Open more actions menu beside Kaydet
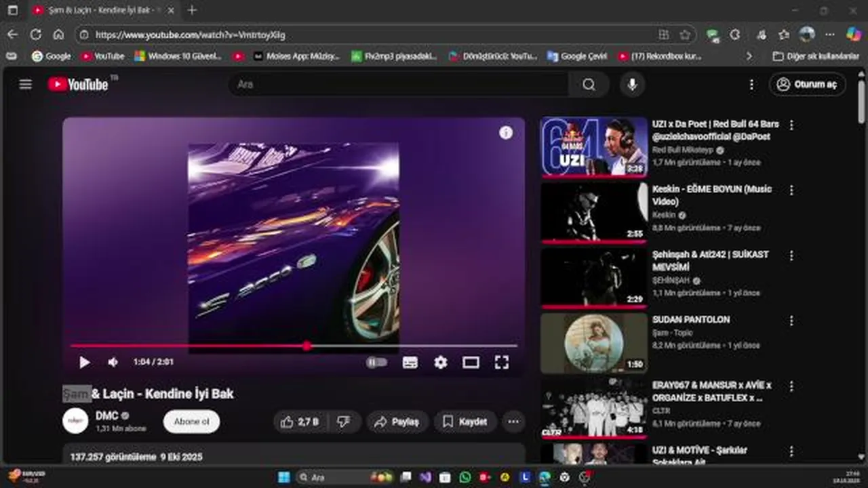Image resolution: width=868 pixels, height=488 pixels. click(x=513, y=422)
